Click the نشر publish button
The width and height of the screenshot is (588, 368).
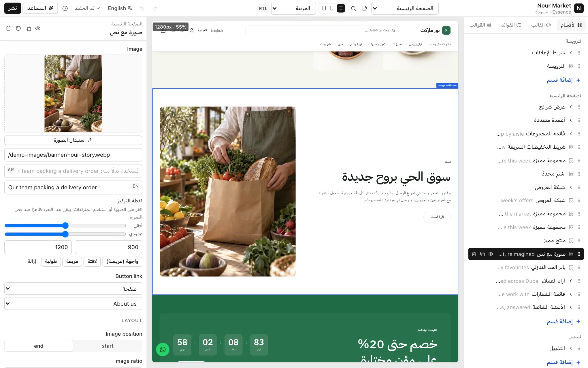pos(13,8)
